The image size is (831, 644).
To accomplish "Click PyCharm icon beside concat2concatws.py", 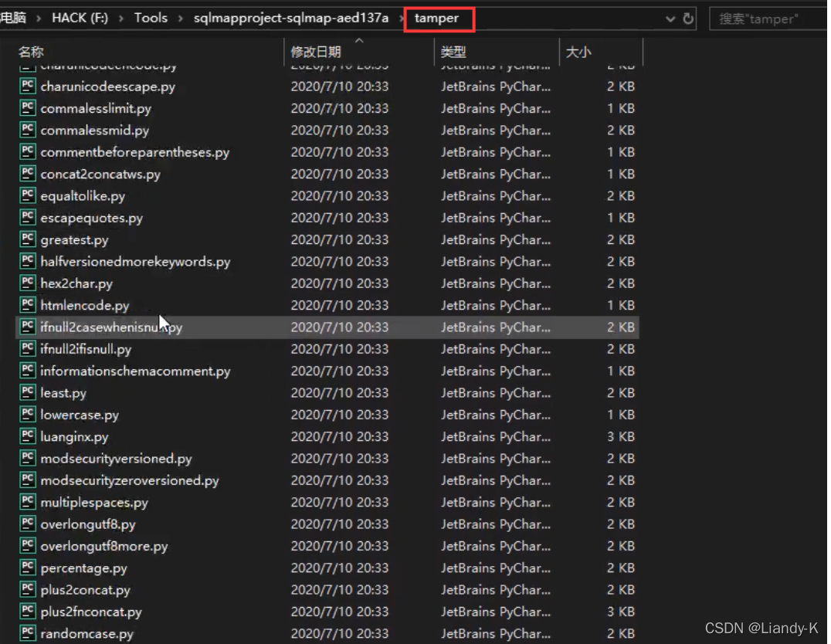I will (27, 173).
